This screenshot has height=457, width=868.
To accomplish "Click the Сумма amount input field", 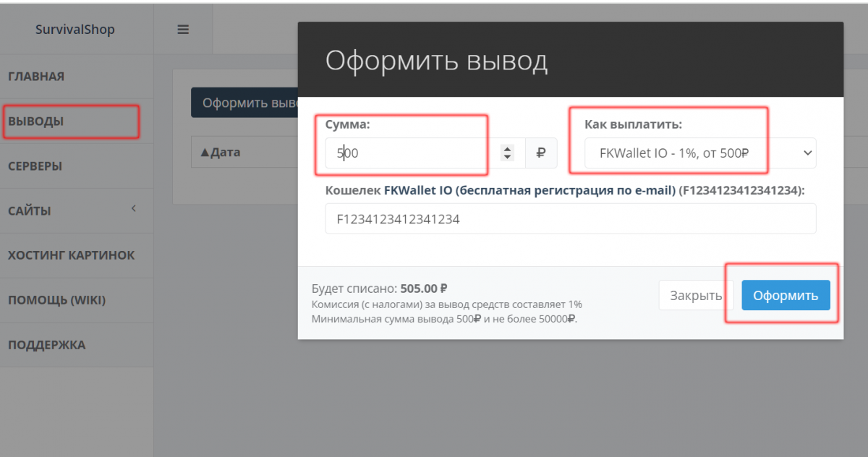I will pyautogui.click(x=409, y=153).
